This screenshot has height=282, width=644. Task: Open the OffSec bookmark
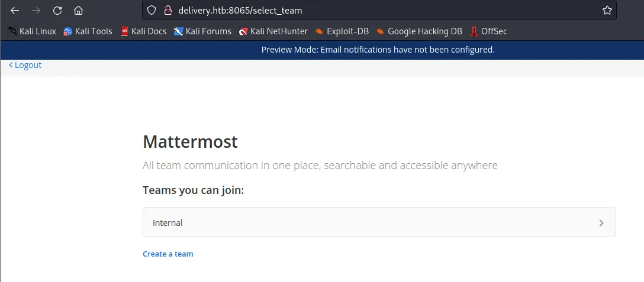pos(488,31)
